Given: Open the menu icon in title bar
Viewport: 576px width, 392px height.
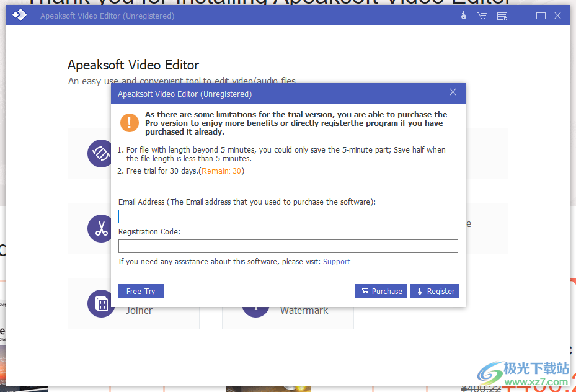Looking at the screenshot, I should click(502, 16).
